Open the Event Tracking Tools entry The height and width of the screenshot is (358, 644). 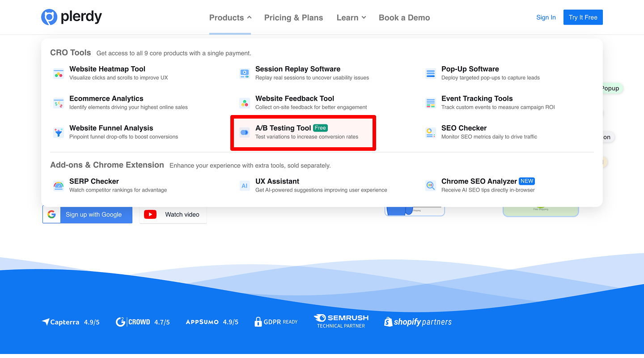(x=477, y=98)
